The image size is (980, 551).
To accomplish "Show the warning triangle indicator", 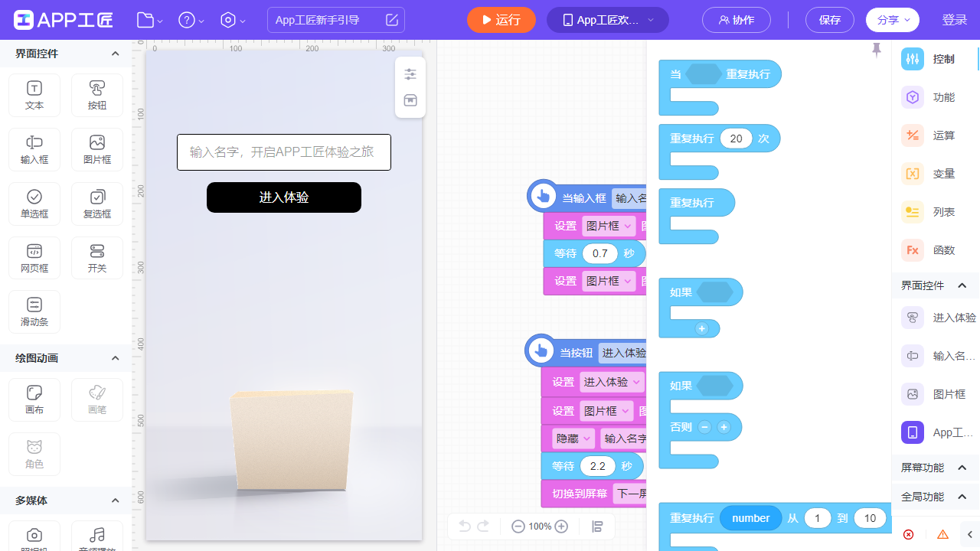I will (942, 534).
